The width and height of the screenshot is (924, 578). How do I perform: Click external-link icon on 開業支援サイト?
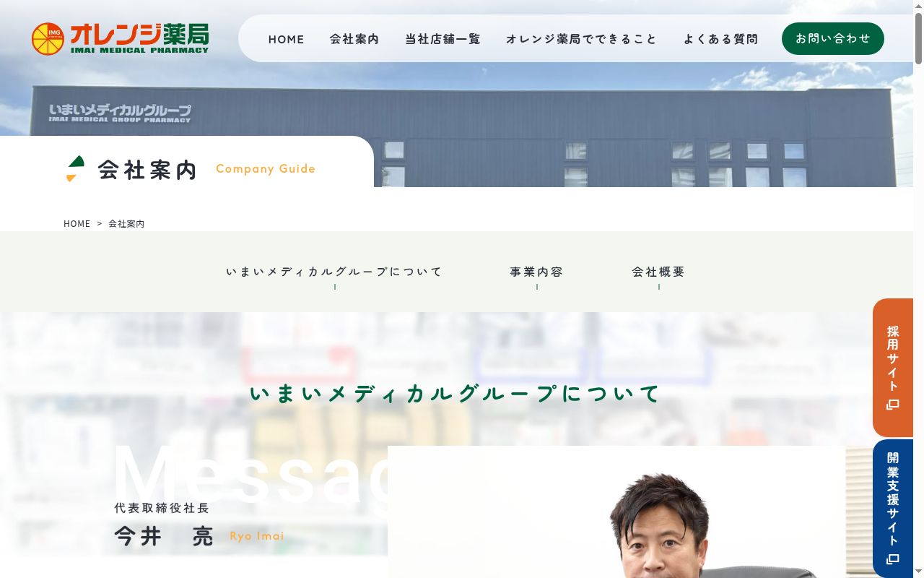(x=893, y=559)
